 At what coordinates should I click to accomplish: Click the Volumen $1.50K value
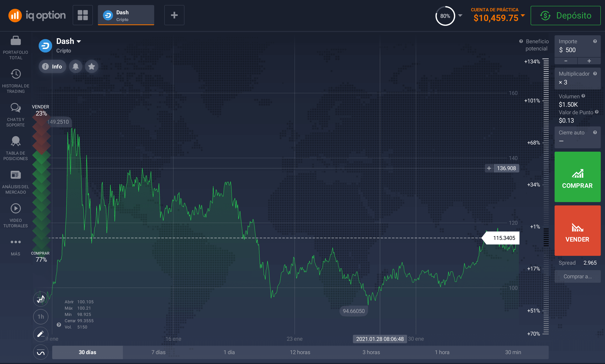pos(568,104)
